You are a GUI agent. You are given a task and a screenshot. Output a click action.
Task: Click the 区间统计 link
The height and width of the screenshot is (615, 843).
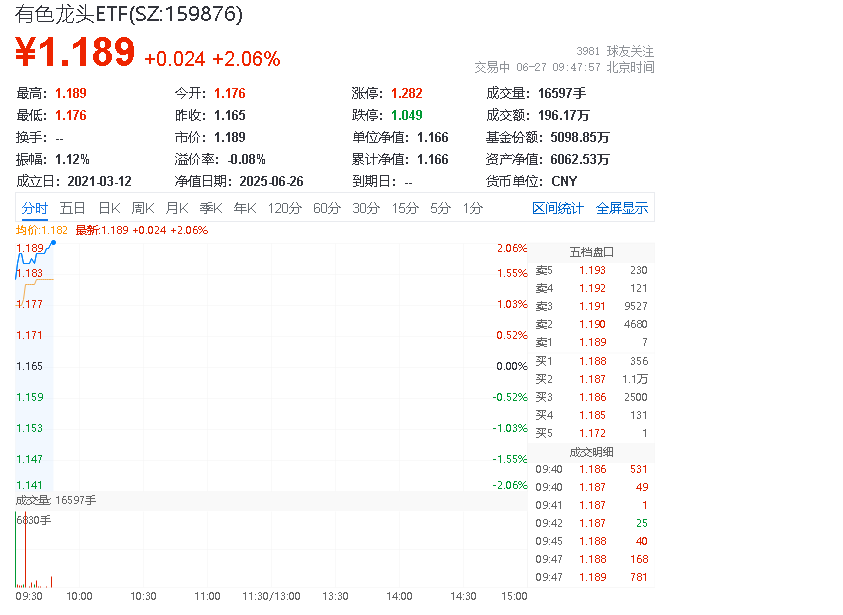click(558, 208)
